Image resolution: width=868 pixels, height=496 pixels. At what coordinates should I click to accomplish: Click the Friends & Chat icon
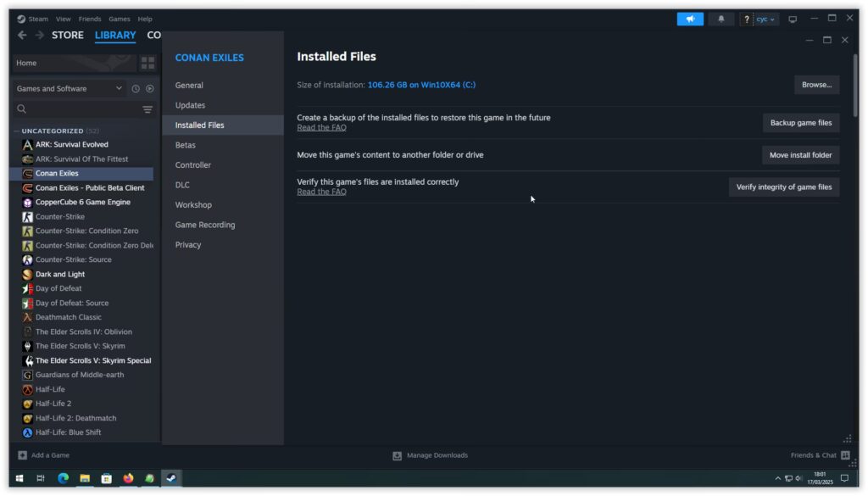click(x=845, y=455)
